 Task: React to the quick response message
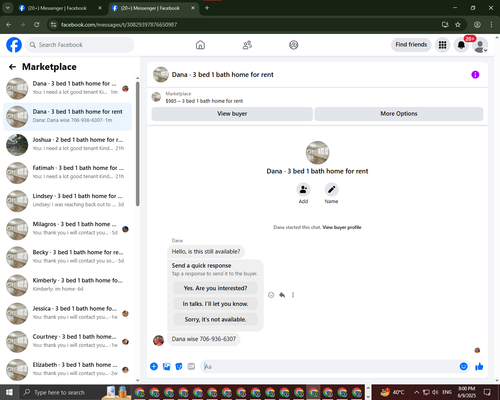(271, 295)
